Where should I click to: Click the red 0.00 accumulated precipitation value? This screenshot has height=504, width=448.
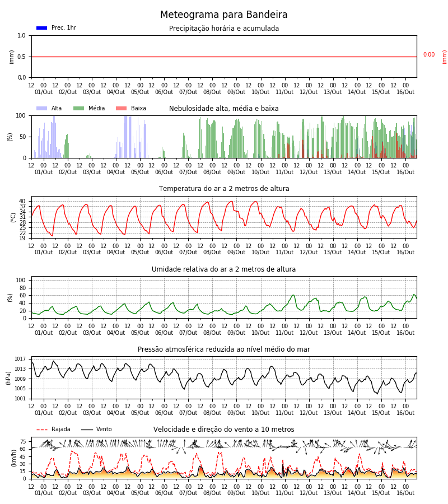click(x=429, y=55)
